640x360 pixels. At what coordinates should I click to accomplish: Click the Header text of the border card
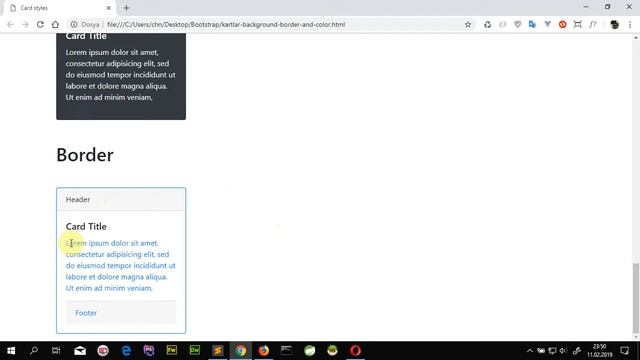click(78, 200)
